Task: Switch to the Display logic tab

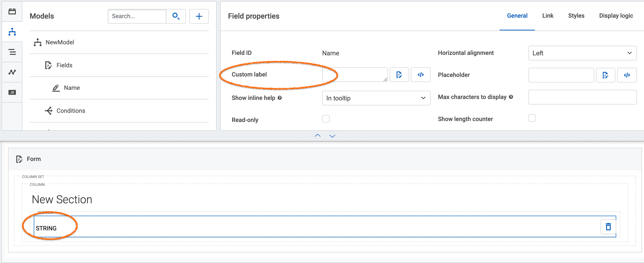Action: (x=615, y=16)
